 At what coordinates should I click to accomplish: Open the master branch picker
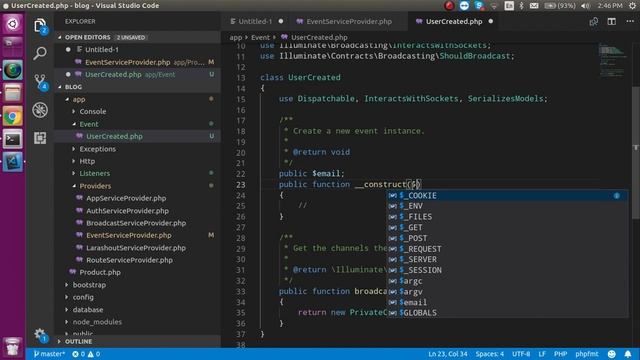(49, 354)
